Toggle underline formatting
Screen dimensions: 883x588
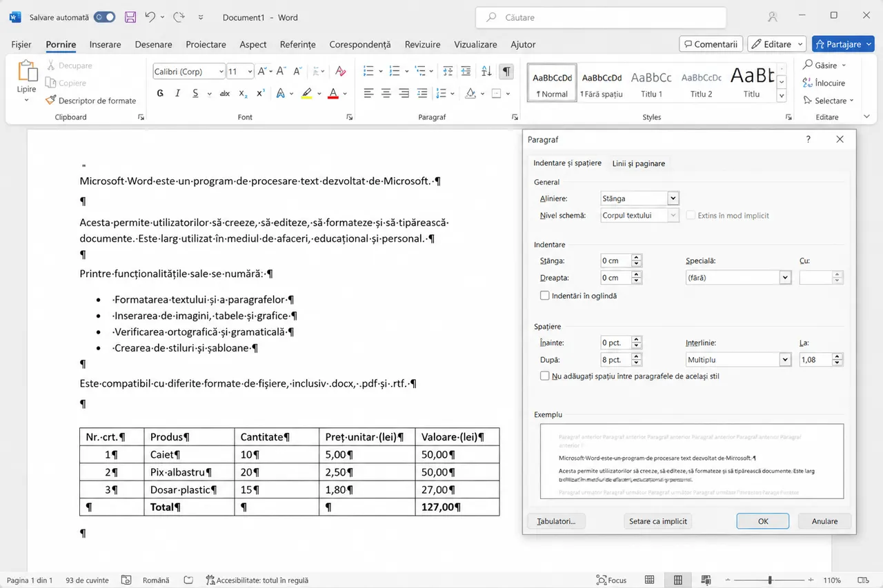(196, 94)
